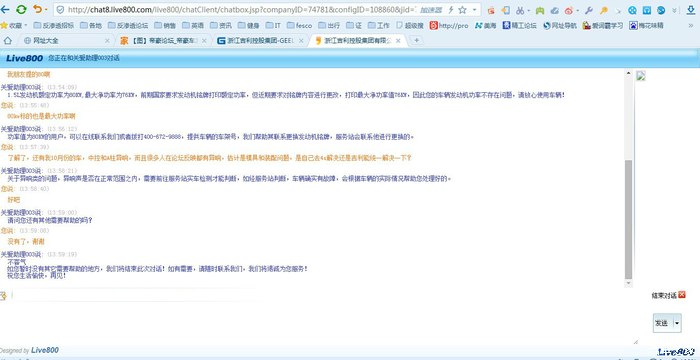This screenshot has width=700, height=360.
Task: Click the chat history vertical scrollbar thumb
Action: pyautogui.click(x=628, y=219)
